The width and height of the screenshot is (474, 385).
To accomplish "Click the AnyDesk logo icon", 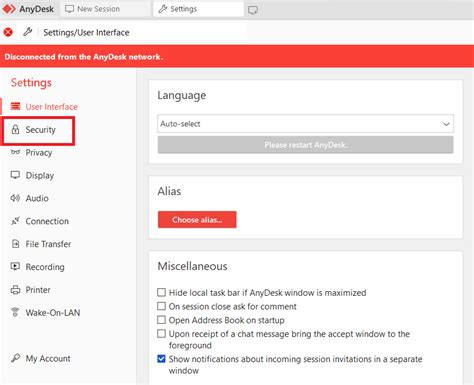I will (x=9, y=9).
